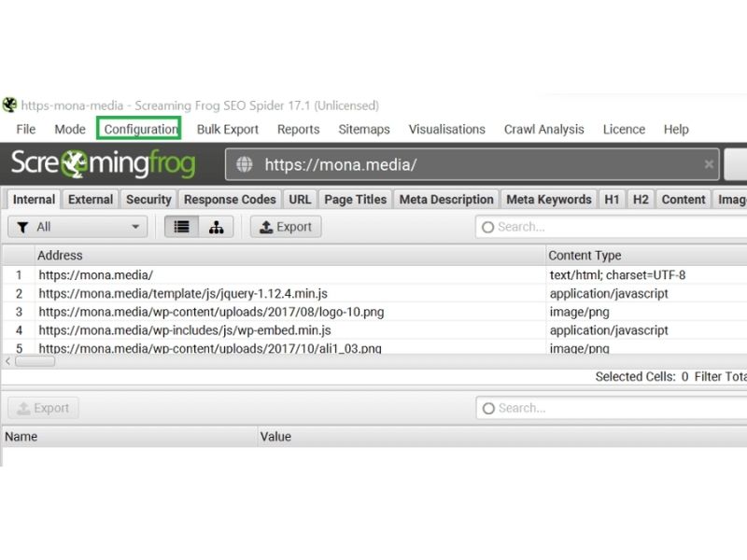747x560 pixels.
Task: Open the Configuration menu
Action: 139,129
